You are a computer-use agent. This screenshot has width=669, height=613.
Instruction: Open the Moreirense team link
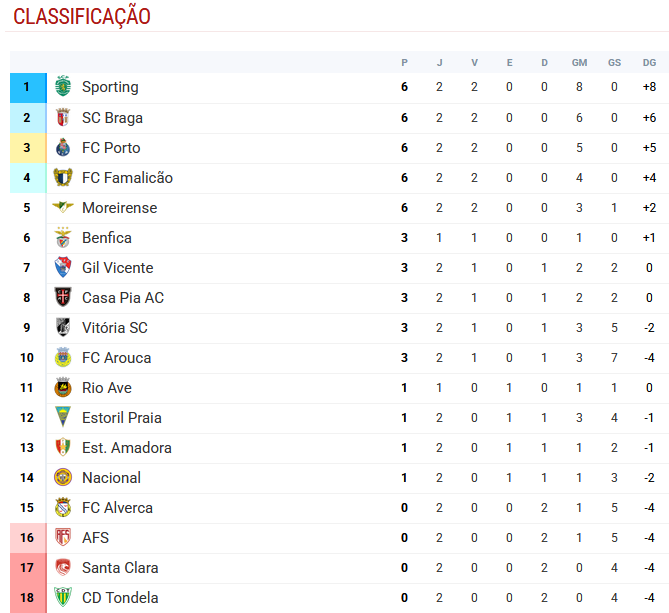119,208
